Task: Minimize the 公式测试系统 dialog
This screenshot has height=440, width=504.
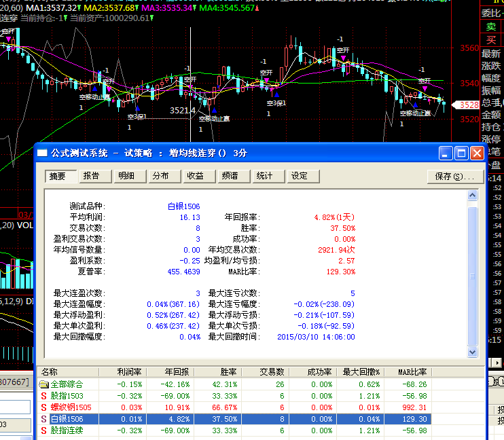Action: point(446,153)
